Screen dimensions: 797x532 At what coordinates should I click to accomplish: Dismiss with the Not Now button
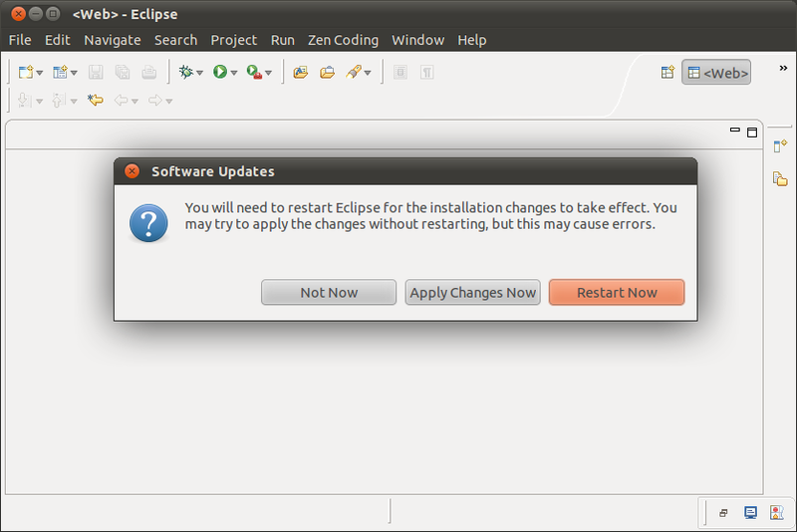click(x=329, y=292)
